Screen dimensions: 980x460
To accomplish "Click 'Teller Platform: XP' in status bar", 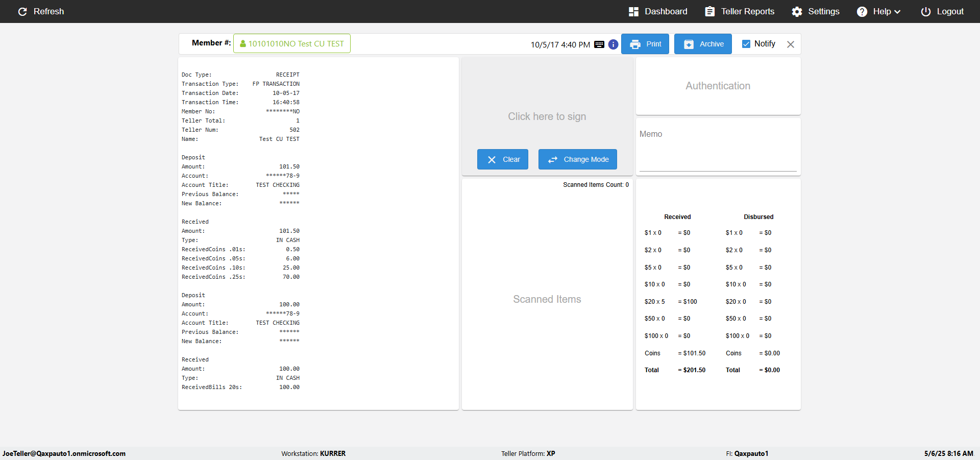I will pos(528,453).
